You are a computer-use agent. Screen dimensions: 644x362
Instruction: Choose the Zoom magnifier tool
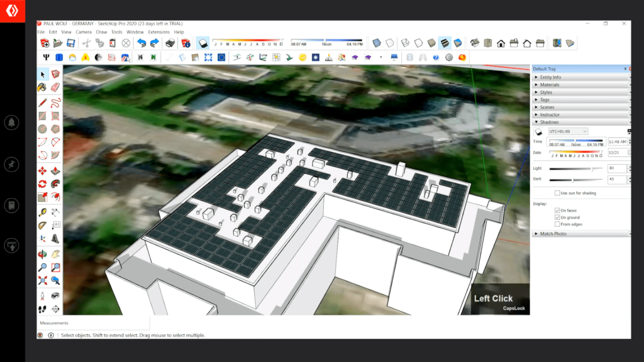[x=42, y=267]
